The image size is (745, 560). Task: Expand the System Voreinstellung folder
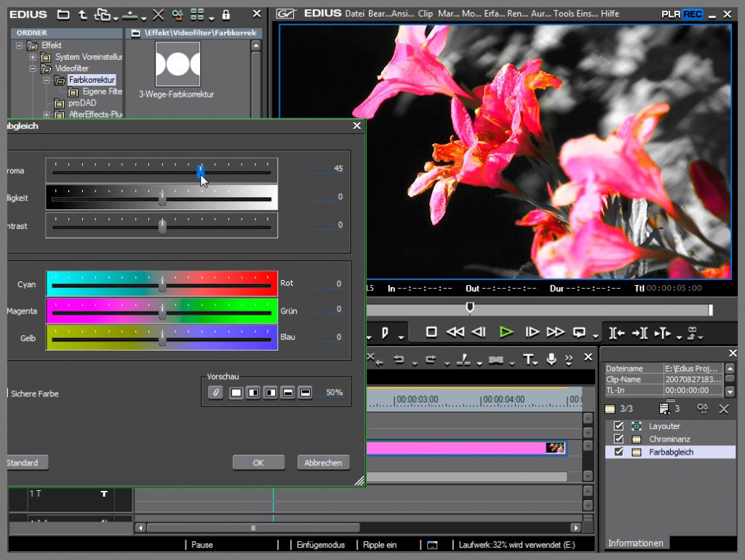click(x=33, y=57)
